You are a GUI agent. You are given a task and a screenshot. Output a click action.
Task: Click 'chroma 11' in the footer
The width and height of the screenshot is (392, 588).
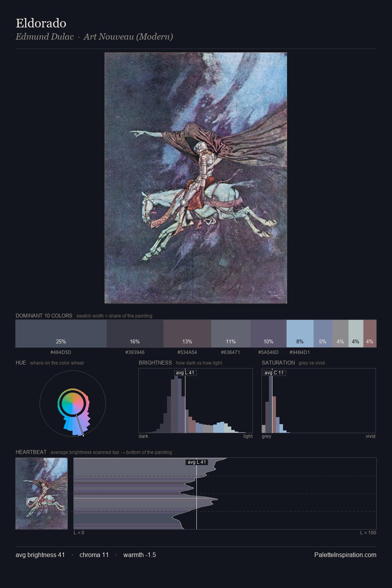tap(94, 555)
